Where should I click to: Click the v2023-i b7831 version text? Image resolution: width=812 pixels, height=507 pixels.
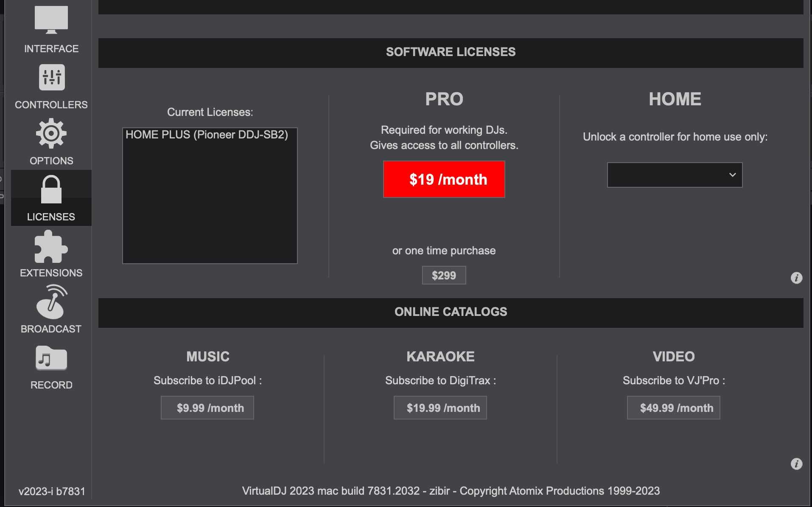coord(52,491)
